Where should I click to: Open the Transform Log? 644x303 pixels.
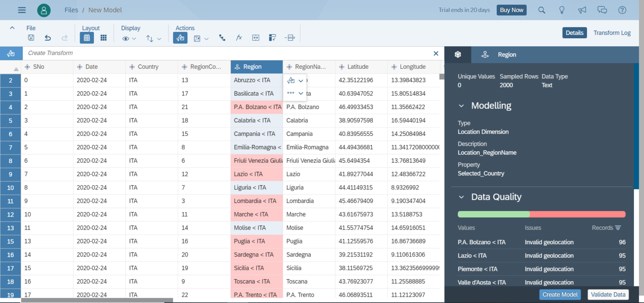[x=612, y=33]
